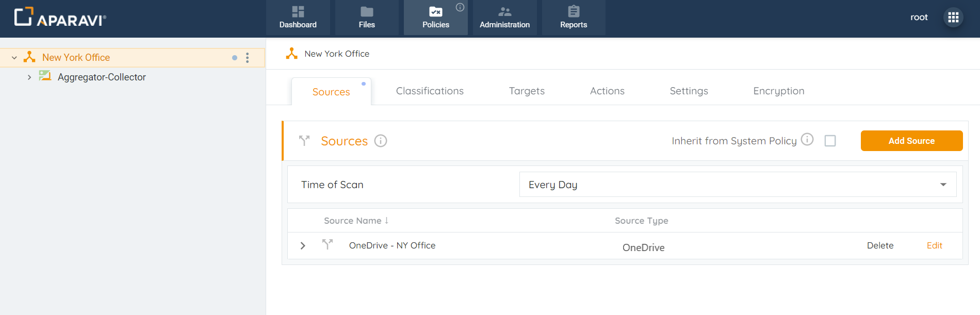The height and width of the screenshot is (315, 980).
Task: Switch to the Encryption tab
Action: [x=778, y=91]
